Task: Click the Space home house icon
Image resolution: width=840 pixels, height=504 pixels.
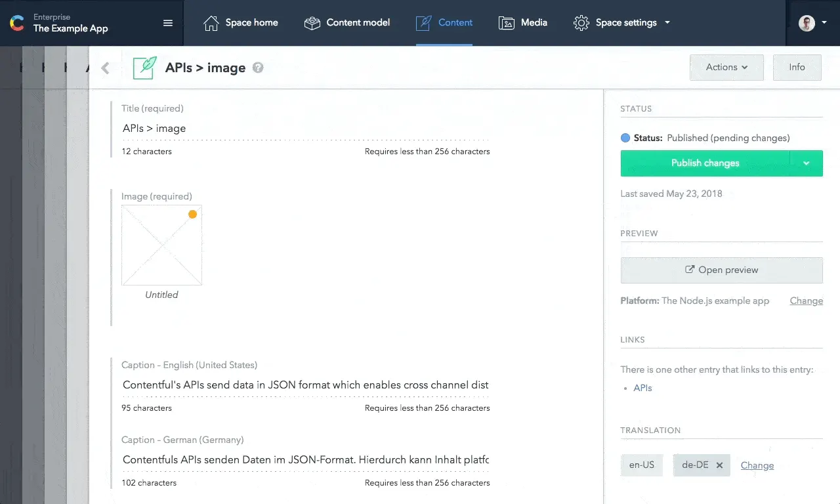Action: 211,23
